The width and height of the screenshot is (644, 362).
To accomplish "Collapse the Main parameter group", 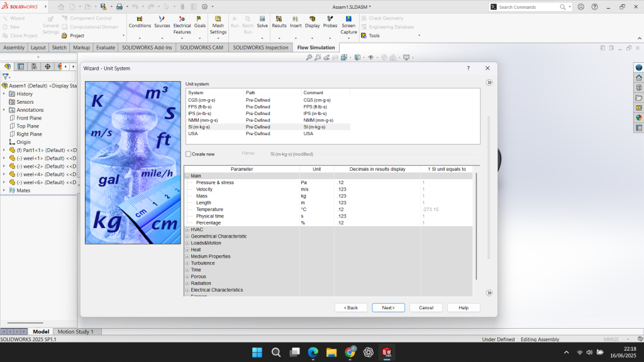I will [187, 176].
